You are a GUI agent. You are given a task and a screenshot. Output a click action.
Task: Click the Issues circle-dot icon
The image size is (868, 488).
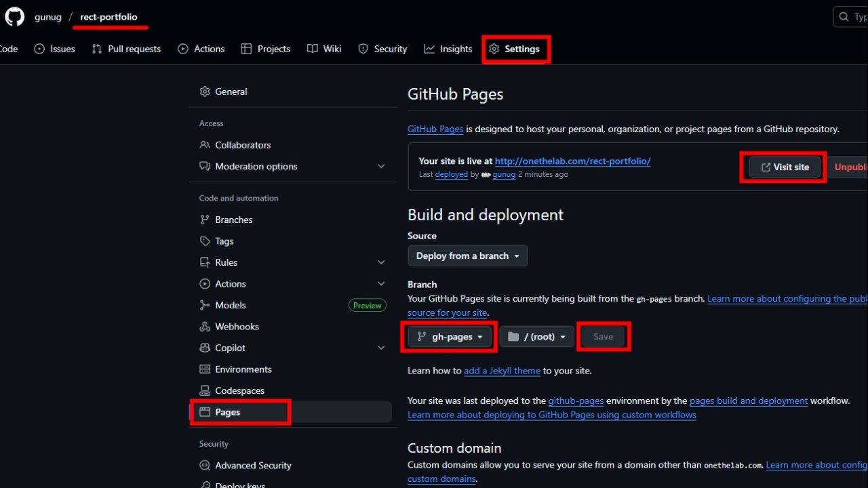point(39,49)
